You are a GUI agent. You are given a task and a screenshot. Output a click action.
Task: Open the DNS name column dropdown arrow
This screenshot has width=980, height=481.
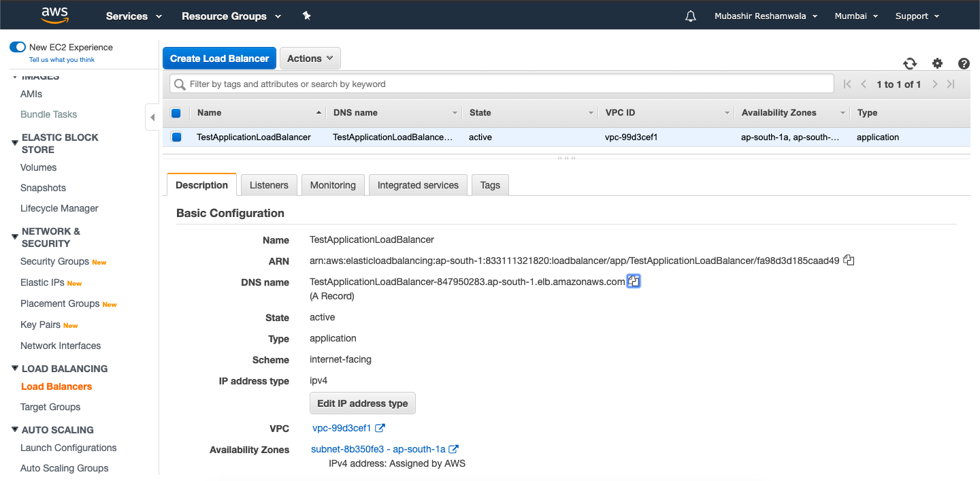(455, 113)
